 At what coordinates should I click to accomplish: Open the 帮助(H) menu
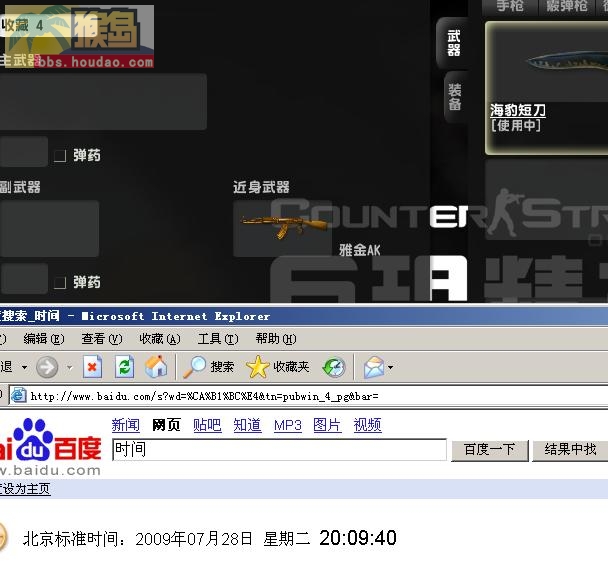pos(276,339)
